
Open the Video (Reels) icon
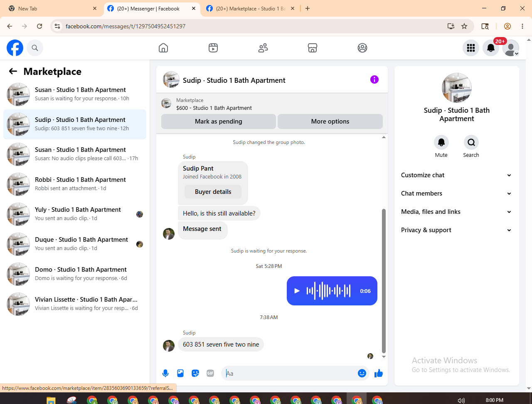click(213, 48)
